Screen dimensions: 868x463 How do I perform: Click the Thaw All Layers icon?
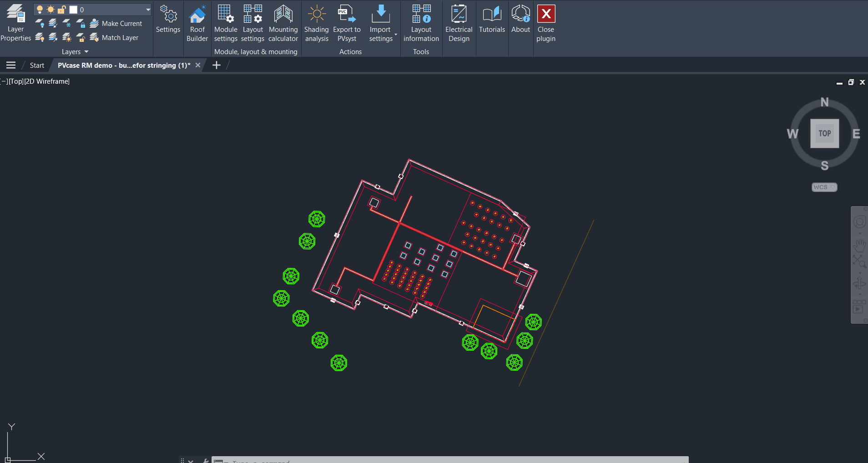click(67, 37)
